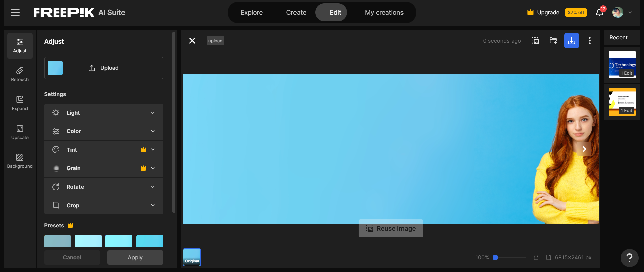Open the hamburger main menu
Viewport: 644px width, 272px height.
[15, 13]
